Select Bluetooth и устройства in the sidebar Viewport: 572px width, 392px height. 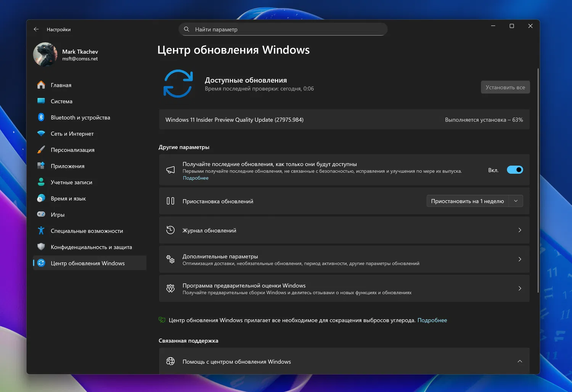(x=80, y=117)
